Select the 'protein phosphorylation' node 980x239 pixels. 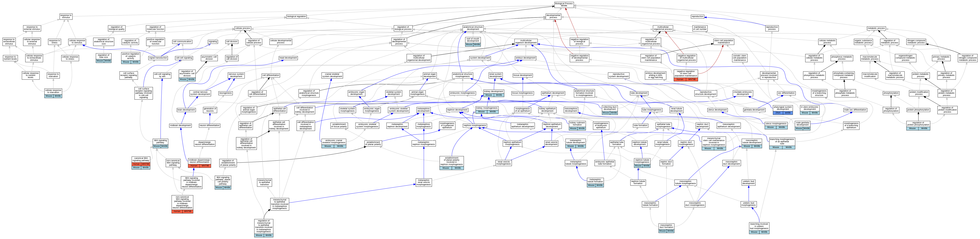pos(918,110)
